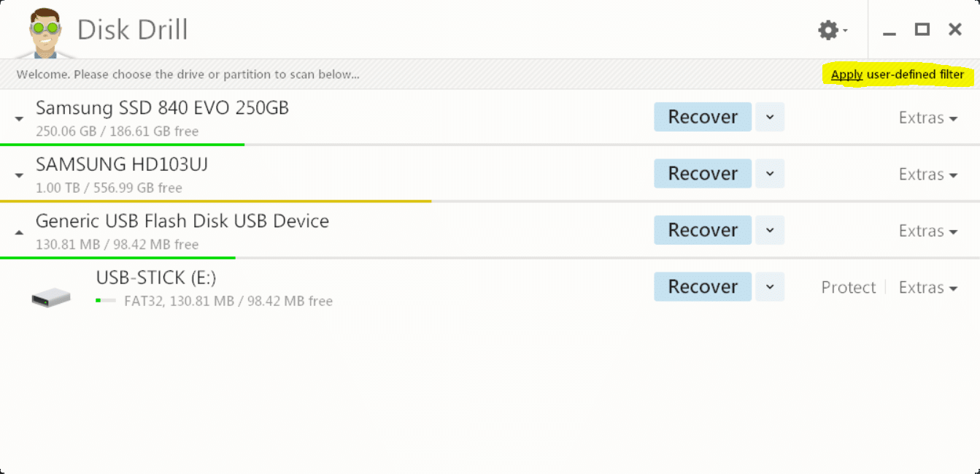
Task: Maximize the Disk Drill window
Action: [x=922, y=29]
